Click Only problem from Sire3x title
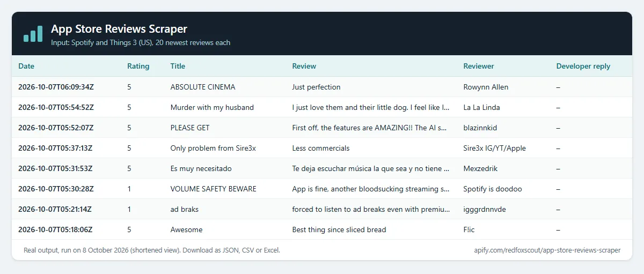 (x=213, y=148)
